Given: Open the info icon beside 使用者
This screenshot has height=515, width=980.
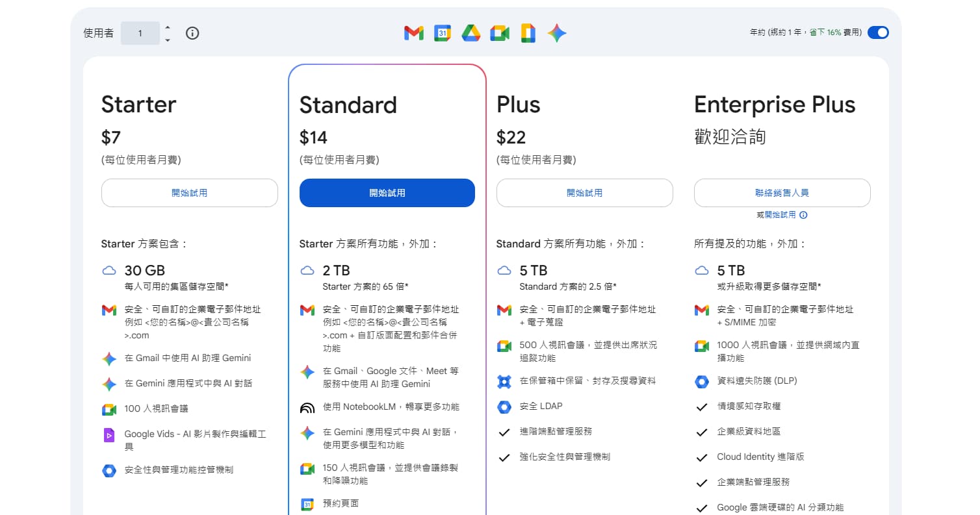Looking at the screenshot, I should (192, 32).
